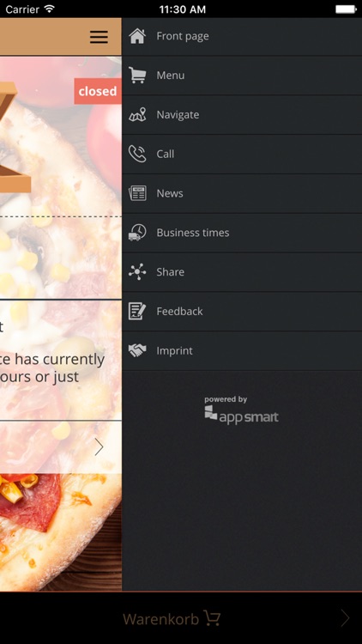Image resolution: width=362 pixels, height=644 pixels.
Task: Click the newspaper News icon
Action: [137, 193]
